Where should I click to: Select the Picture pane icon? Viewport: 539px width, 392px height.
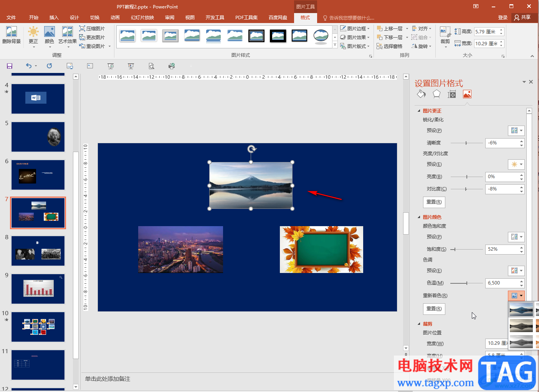467,94
